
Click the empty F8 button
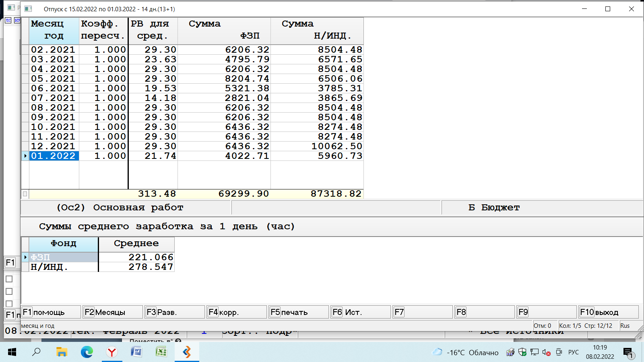485,312
